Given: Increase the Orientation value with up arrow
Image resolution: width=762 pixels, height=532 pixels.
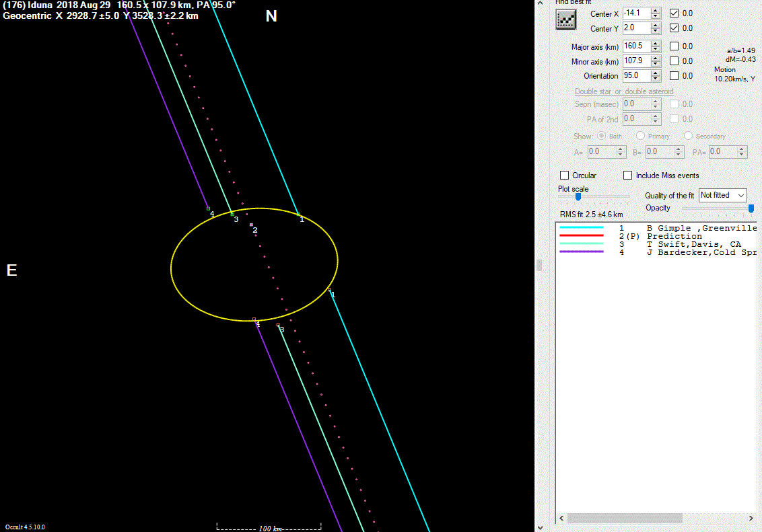Looking at the screenshot, I should pyautogui.click(x=656, y=73).
